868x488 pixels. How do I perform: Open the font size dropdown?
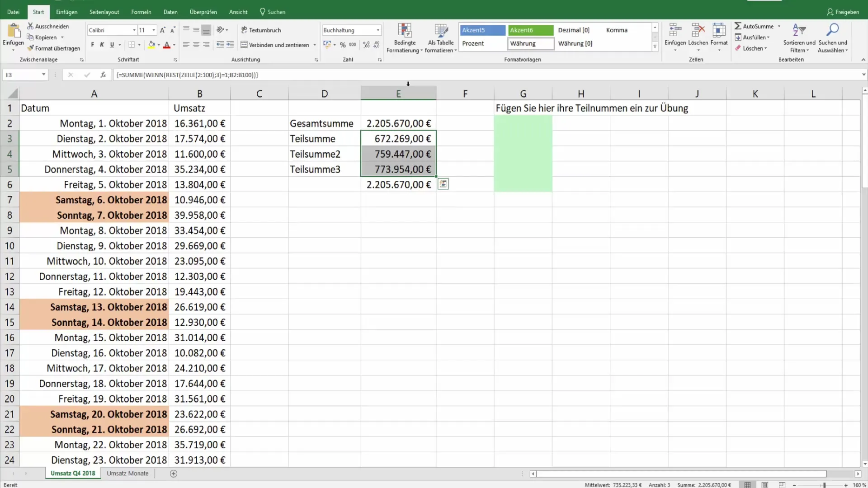click(x=154, y=30)
